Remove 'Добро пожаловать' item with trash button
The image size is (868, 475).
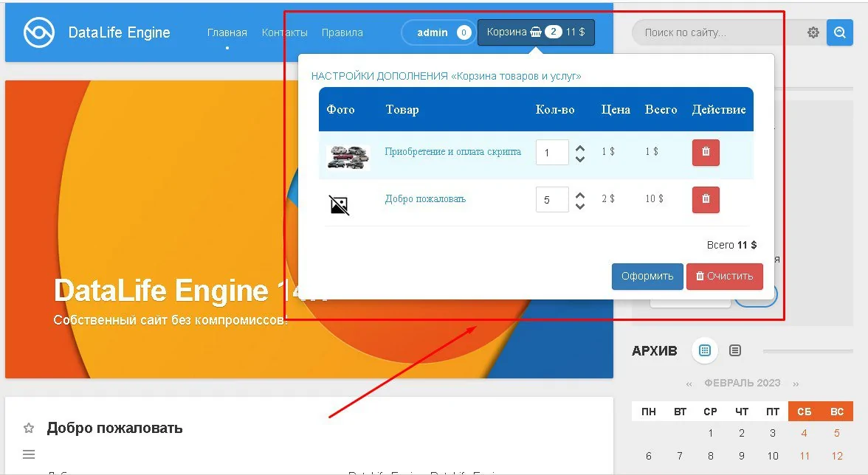click(706, 199)
